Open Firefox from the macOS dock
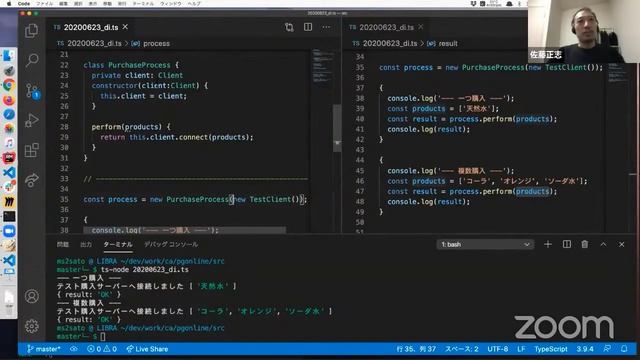Image resolution: width=640 pixels, height=360 pixels. click(9, 100)
